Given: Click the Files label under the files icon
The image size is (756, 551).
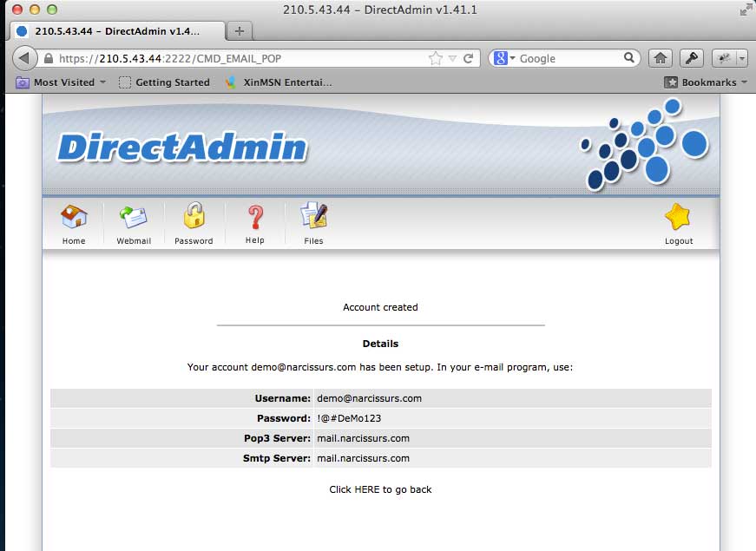Looking at the screenshot, I should 314,241.
